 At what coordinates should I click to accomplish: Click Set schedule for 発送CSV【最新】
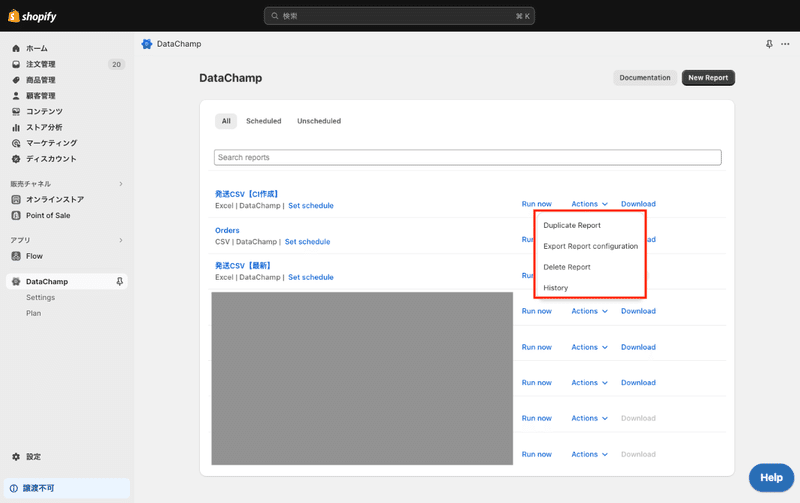click(x=311, y=278)
